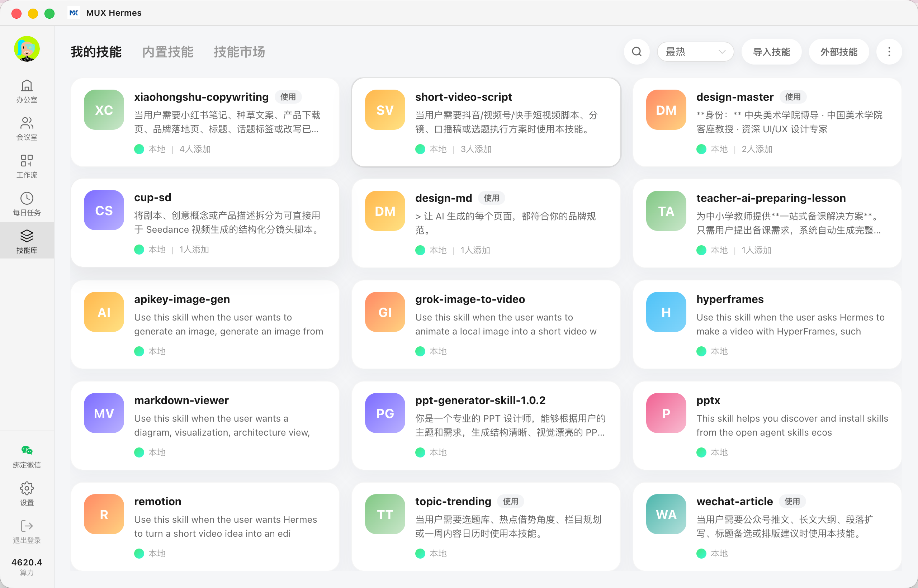Click the 退出登录 logout icon
The width and height of the screenshot is (918, 588).
click(x=27, y=526)
